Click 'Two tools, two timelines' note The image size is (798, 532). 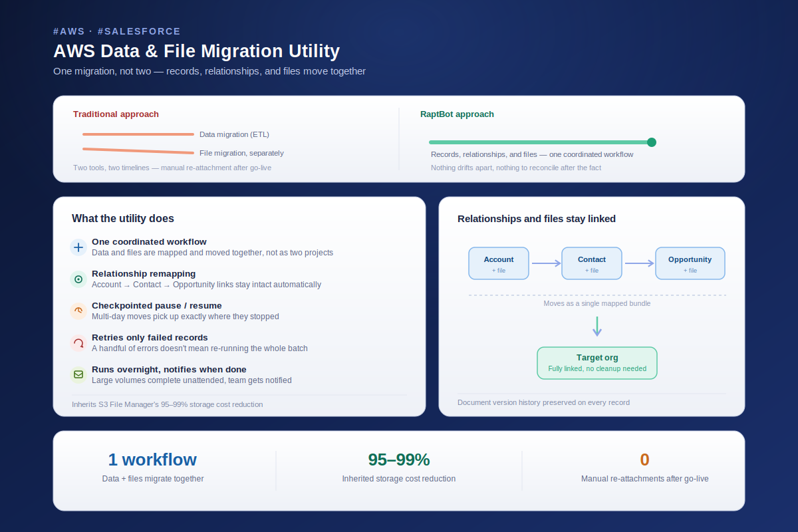point(172,168)
